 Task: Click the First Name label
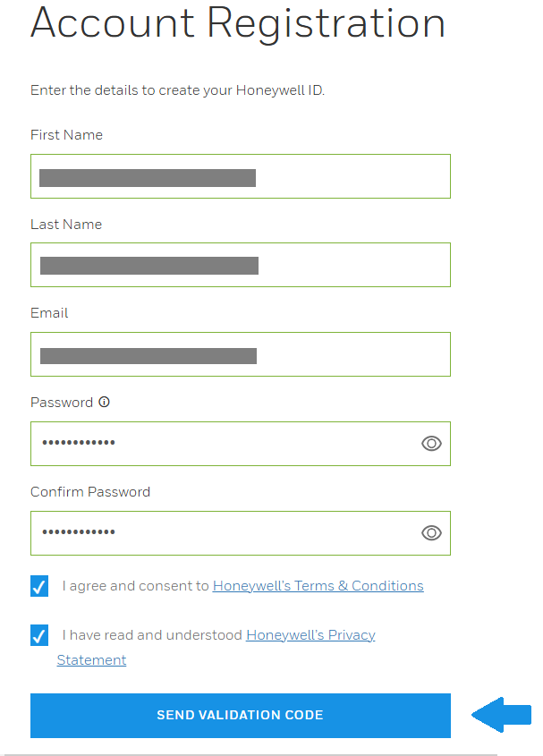[66, 134]
